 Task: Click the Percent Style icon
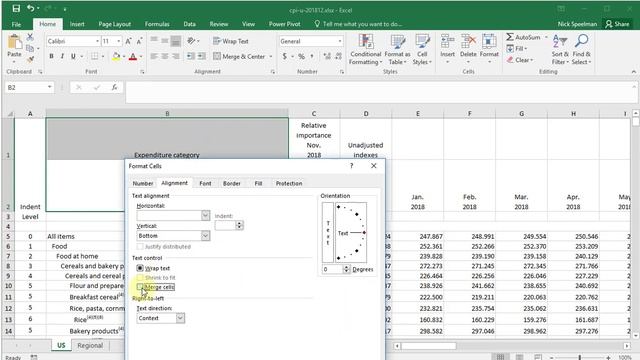(301, 56)
